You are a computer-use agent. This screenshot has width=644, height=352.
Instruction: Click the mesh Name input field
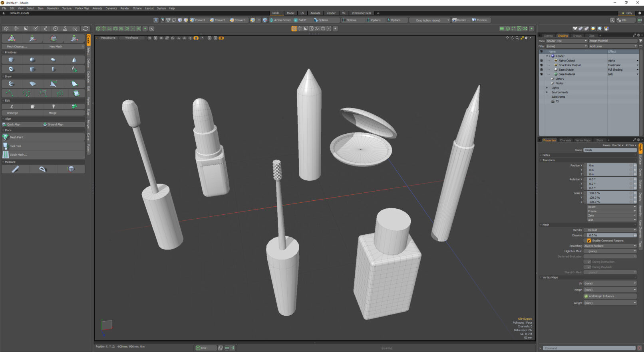coord(610,150)
